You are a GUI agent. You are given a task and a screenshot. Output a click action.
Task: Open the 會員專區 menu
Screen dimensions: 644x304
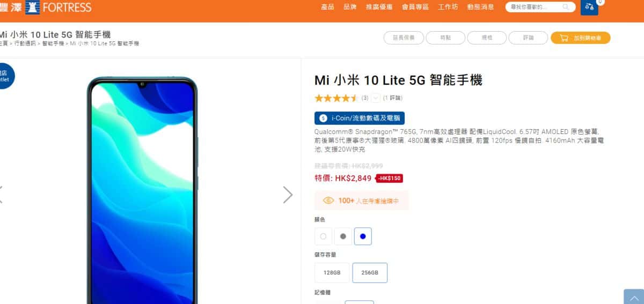click(x=415, y=7)
